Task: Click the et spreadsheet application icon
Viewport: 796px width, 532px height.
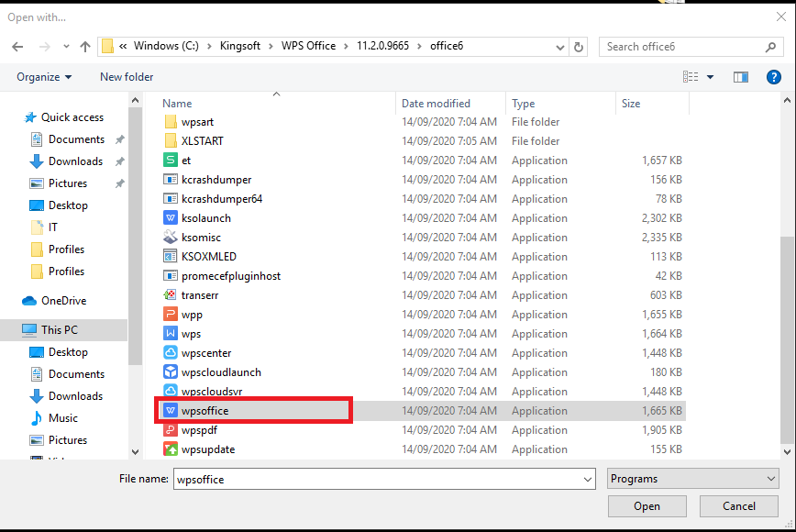Action: [x=171, y=160]
